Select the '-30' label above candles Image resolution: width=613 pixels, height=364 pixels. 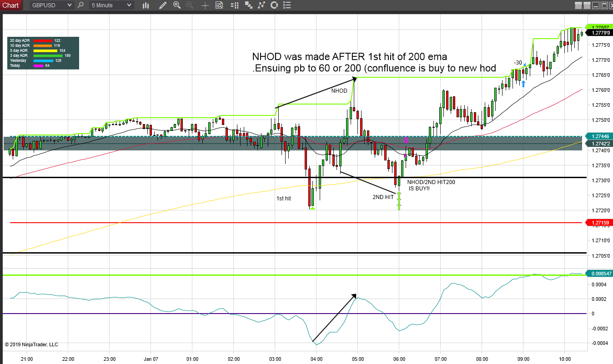pyautogui.click(x=518, y=63)
